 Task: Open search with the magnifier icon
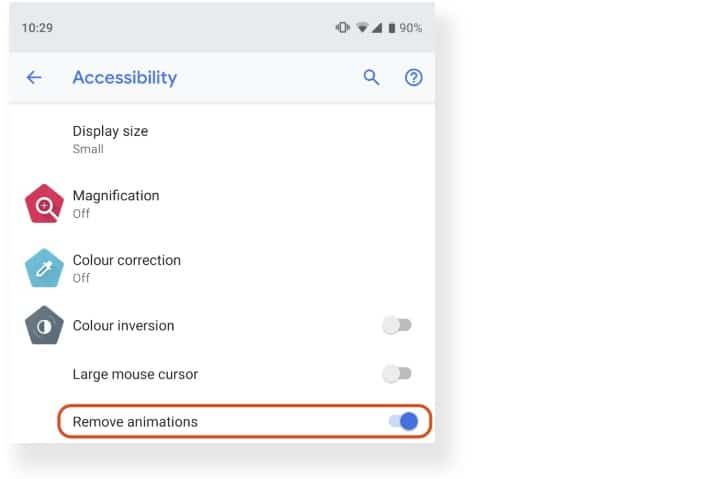(371, 78)
